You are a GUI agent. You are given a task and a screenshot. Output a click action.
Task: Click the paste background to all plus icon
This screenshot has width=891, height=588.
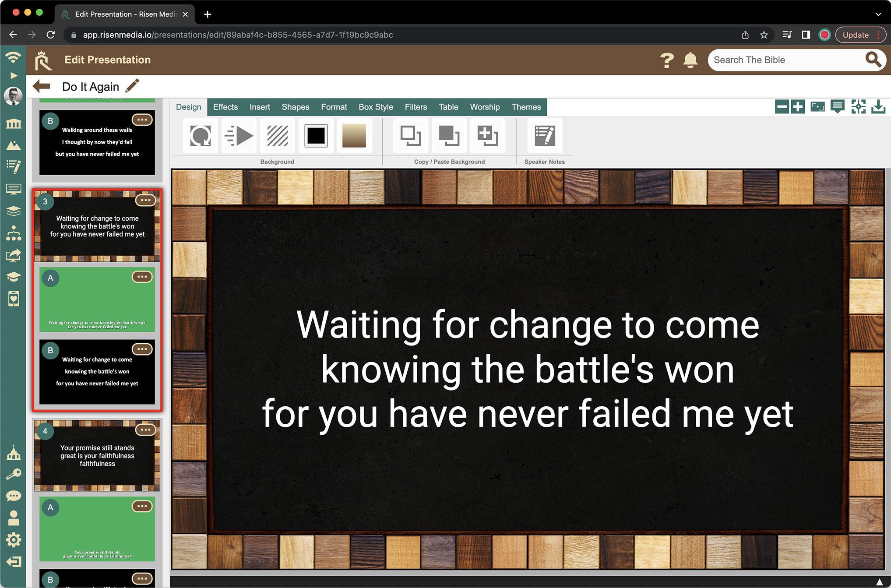pyautogui.click(x=488, y=136)
